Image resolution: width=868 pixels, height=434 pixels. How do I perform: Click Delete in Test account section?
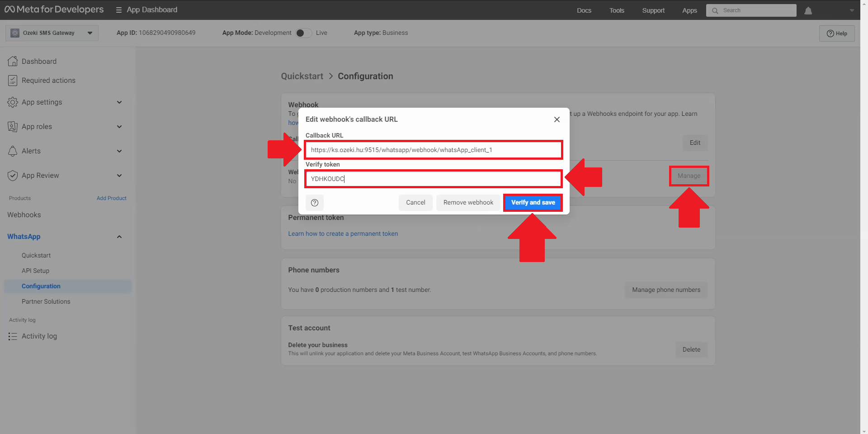[x=691, y=350]
